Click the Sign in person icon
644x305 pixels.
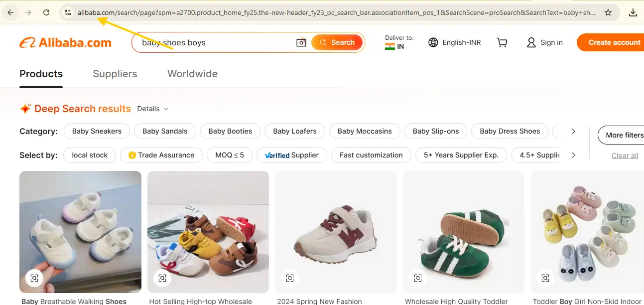531,42
